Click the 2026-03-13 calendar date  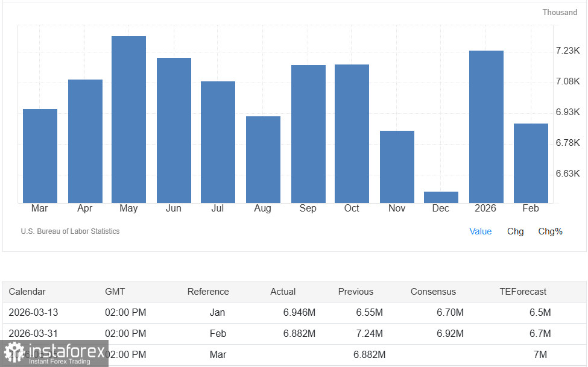[x=33, y=312]
